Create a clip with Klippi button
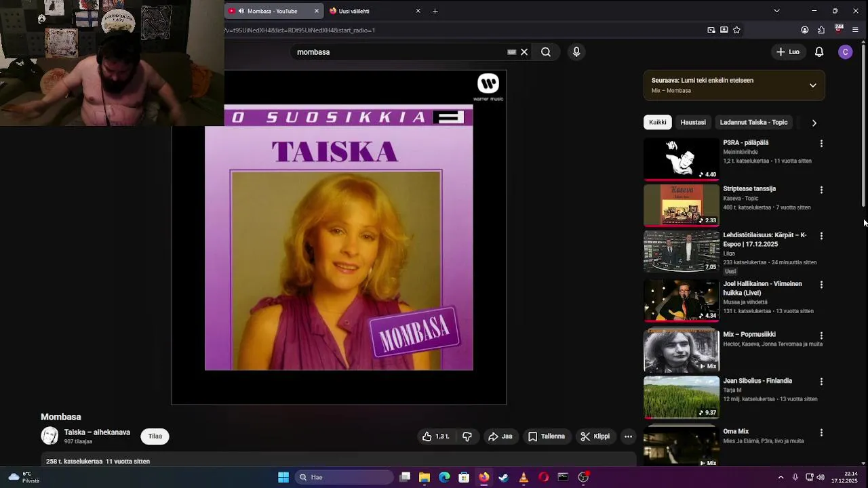This screenshot has height=488, width=868. coord(595,436)
